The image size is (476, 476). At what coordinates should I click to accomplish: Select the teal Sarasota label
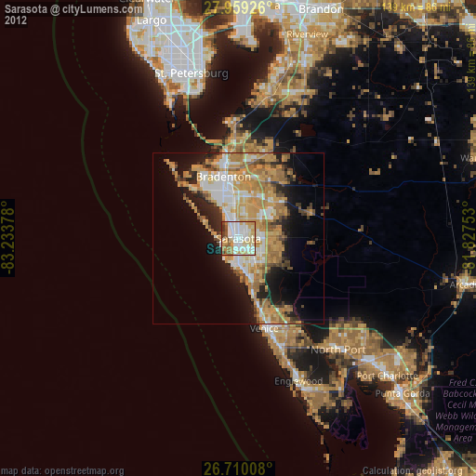click(231, 249)
